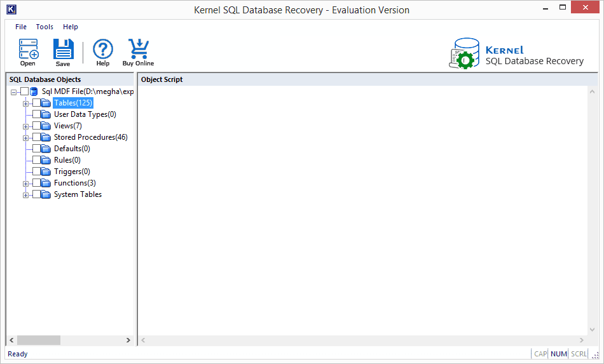Click the Object Script scroll up arrow
The width and height of the screenshot is (604, 364).
[x=593, y=91]
